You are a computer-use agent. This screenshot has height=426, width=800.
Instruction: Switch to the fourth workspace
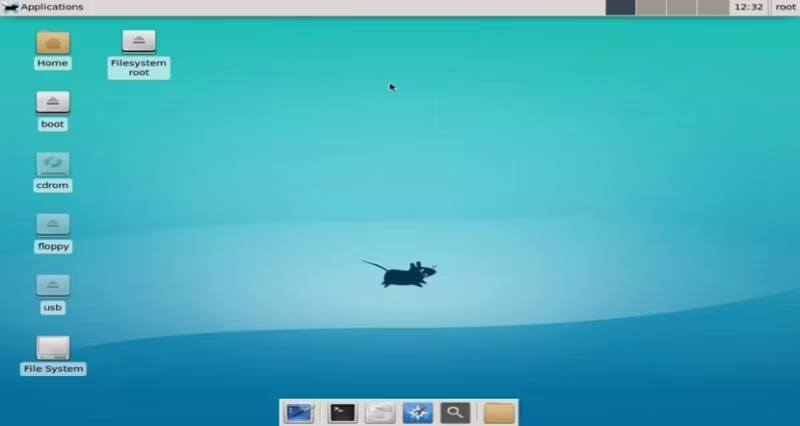pyautogui.click(x=713, y=7)
